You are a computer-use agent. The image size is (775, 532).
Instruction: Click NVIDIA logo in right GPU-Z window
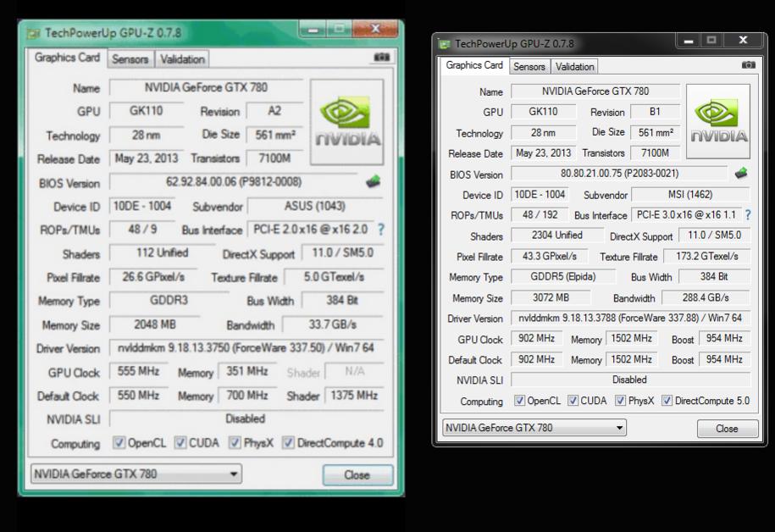pyautogui.click(x=718, y=121)
